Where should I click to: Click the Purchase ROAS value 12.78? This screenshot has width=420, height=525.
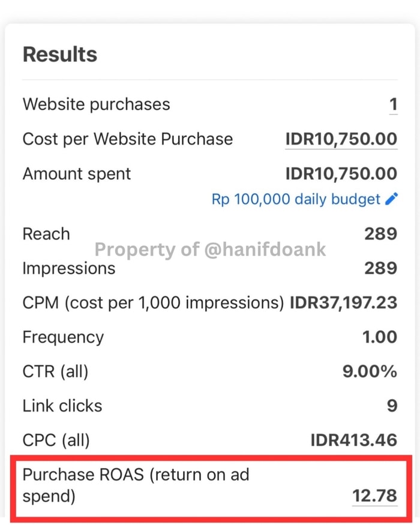(375, 496)
